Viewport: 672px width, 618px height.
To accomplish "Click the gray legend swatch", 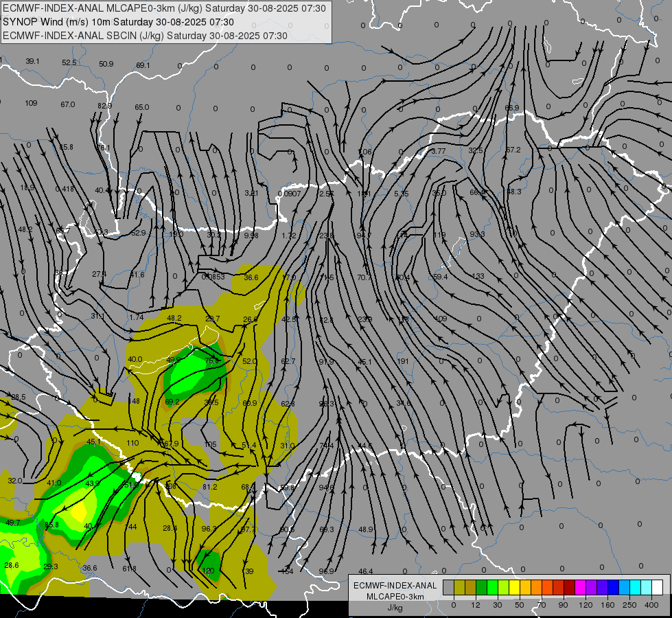I will pyautogui.click(x=449, y=587).
